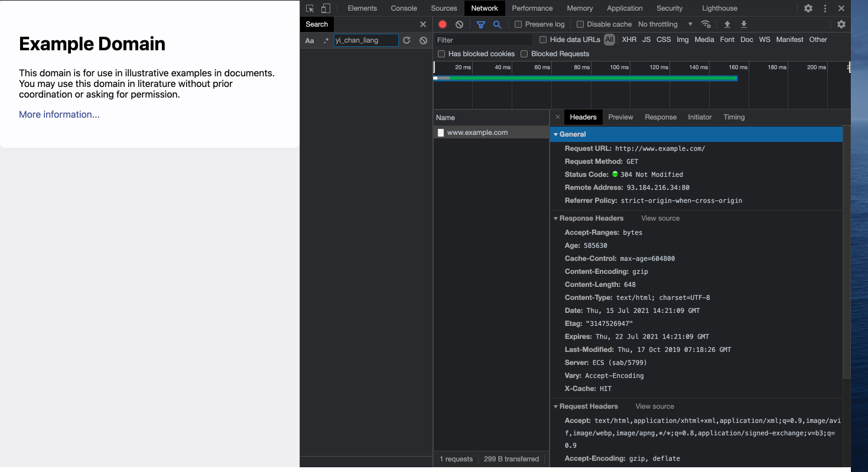The height and width of the screenshot is (472, 868).
Task: Filter requests by Media
Action: coord(704,40)
